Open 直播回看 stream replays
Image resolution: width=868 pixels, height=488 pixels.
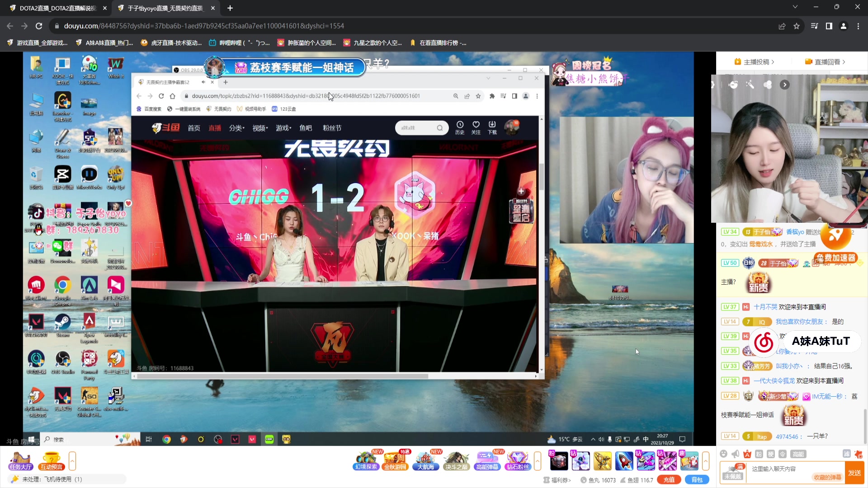click(x=825, y=62)
